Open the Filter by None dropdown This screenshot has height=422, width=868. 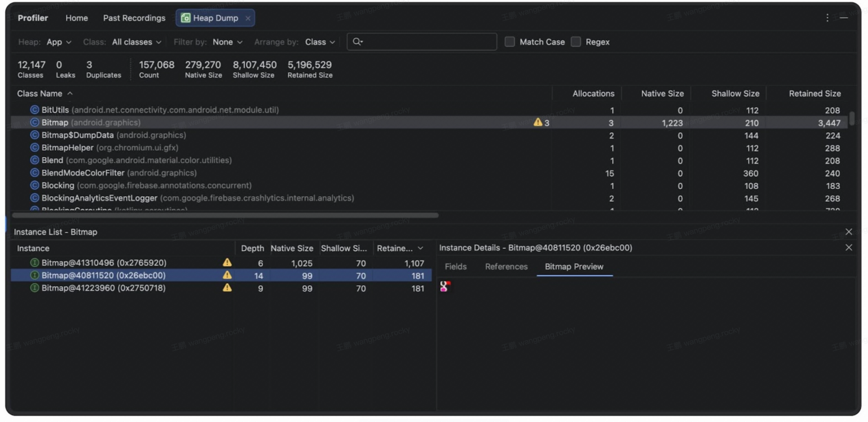pyautogui.click(x=227, y=42)
